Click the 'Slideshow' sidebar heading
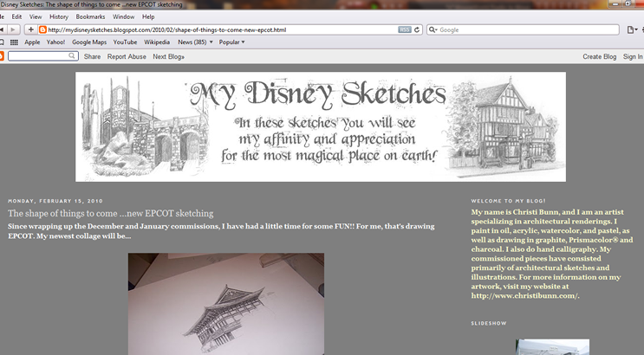Screen dimensions: 644x355 (x=489, y=324)
